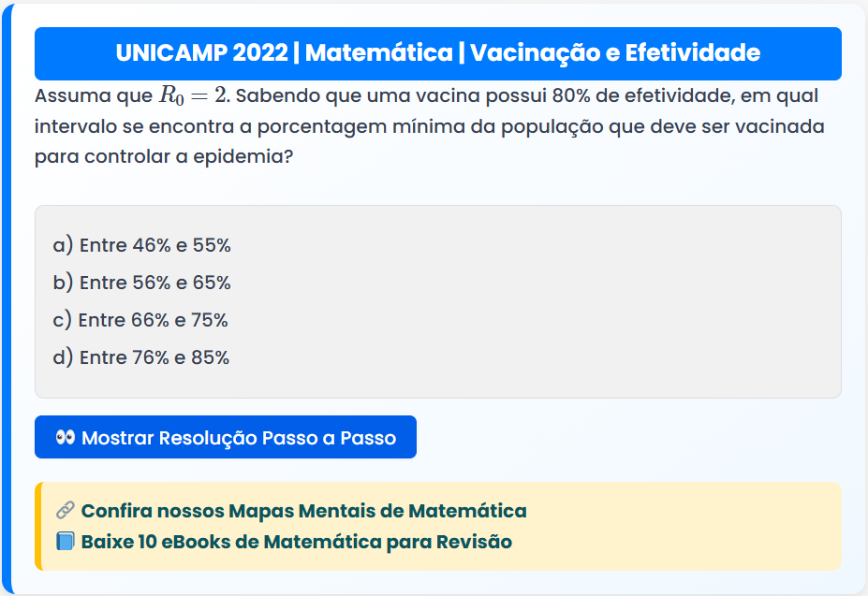Screen dimensions: 868x596
Task: Click the orange left border of the yellow box
Action: click(x=37, y=527)
